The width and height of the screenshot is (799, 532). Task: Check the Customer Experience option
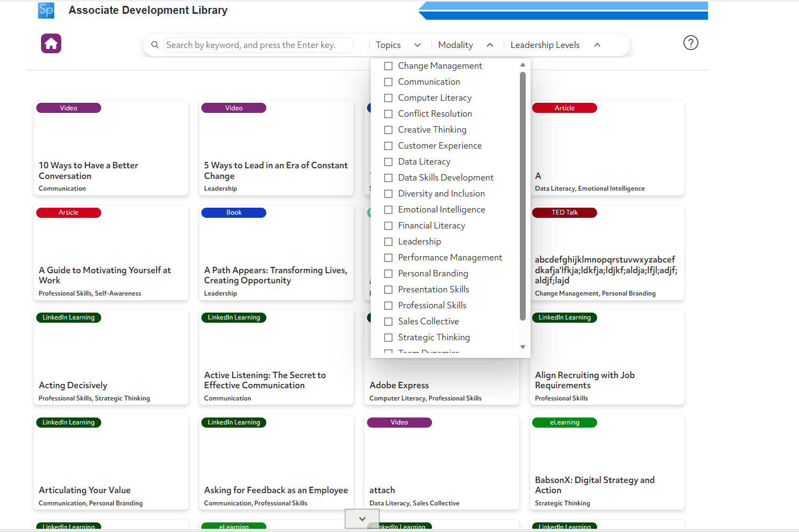(x=388, y=146)
